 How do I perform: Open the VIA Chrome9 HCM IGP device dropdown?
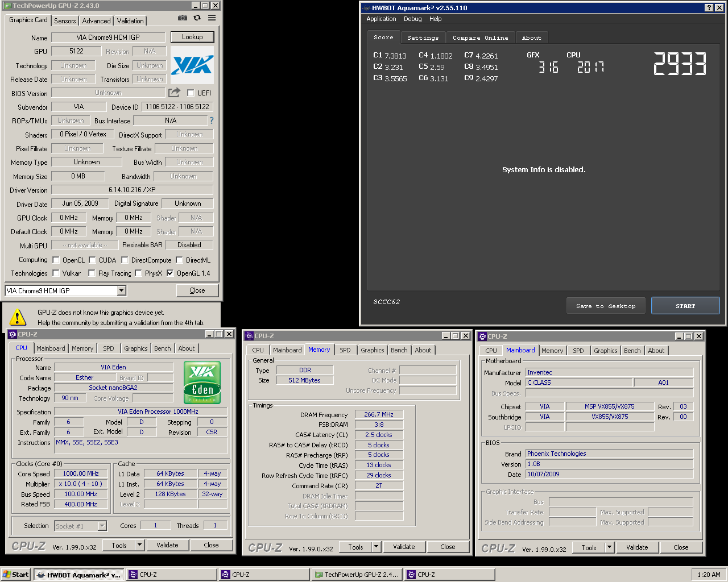tap(121, 290)
